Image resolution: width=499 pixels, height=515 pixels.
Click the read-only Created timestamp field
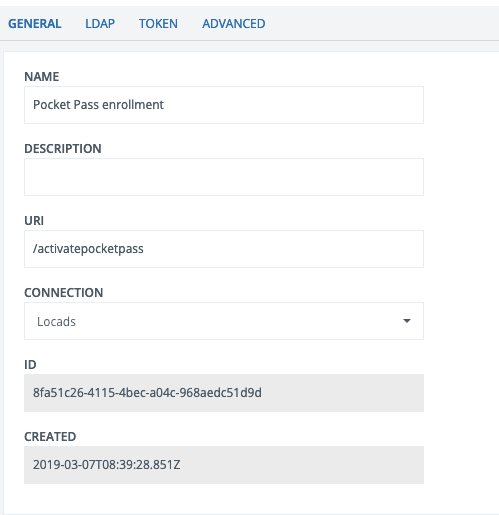pyautogui.click(x=224, y=465)
